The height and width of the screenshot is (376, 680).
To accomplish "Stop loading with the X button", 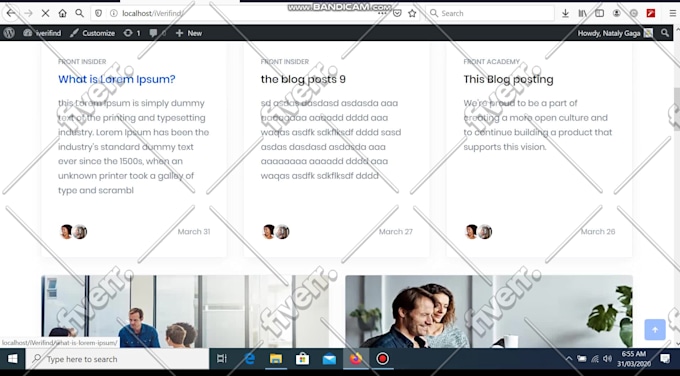I will (45, 13).
